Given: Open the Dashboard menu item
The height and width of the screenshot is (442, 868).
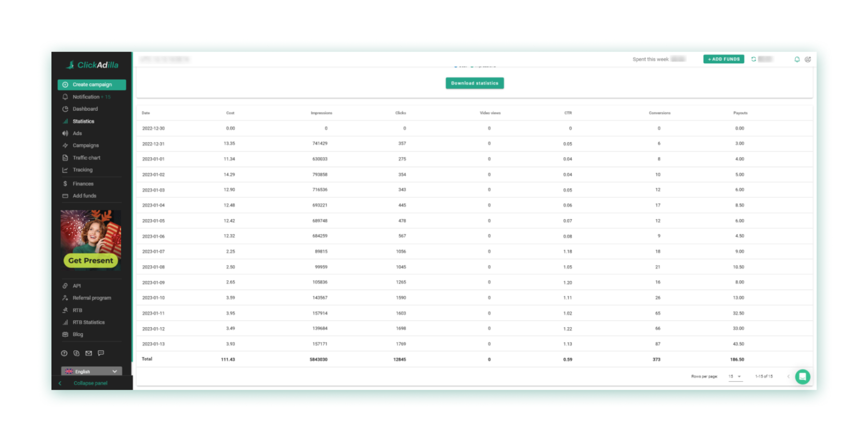Looking at the screenshot, I should click(85, 109).
